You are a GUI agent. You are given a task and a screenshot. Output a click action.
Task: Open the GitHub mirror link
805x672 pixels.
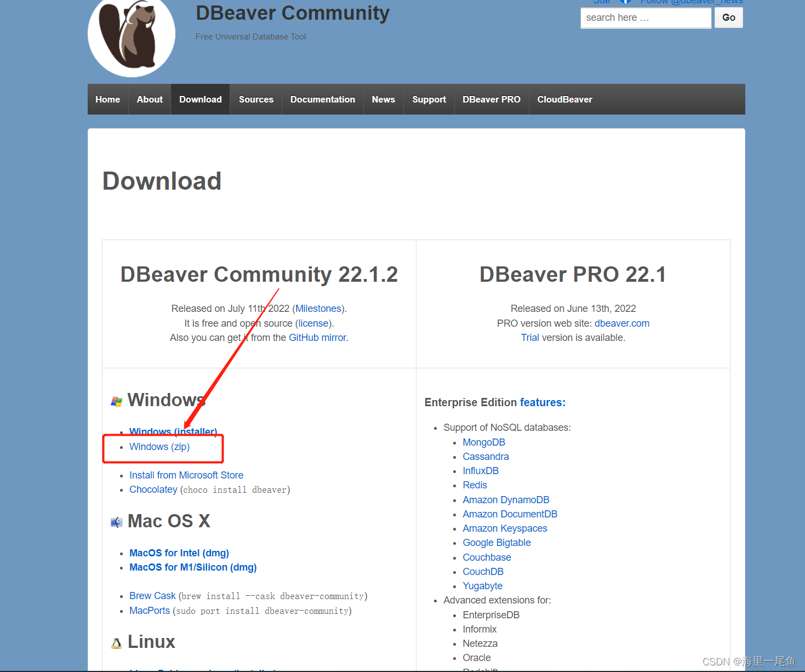coord(317,338)
